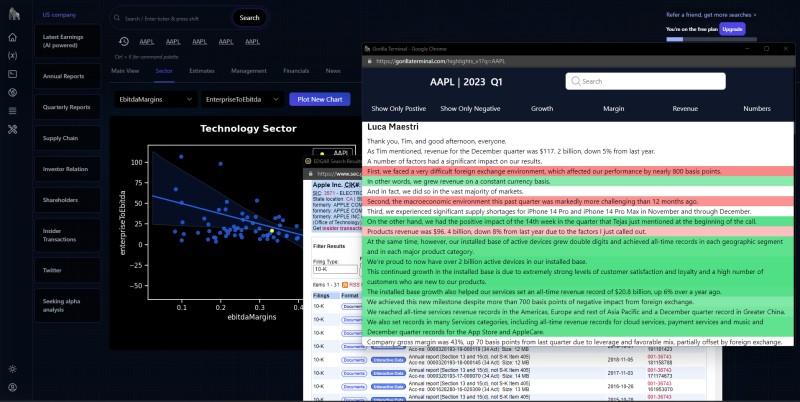Click the AAPL | 2023 Q1 heading

(466, 82)
